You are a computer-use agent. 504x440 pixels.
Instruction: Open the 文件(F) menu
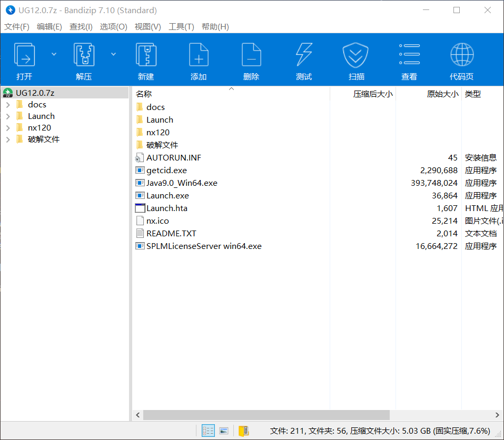(17, 27)
